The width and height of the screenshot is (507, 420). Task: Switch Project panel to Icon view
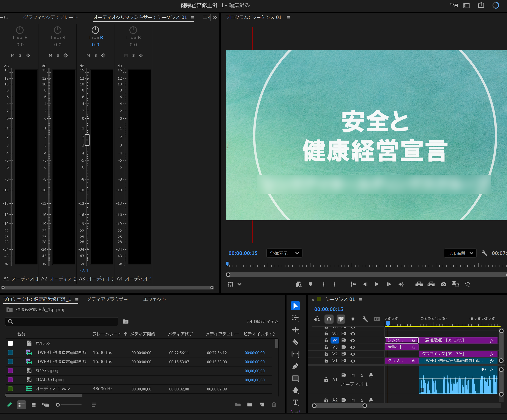click(34, 404)
